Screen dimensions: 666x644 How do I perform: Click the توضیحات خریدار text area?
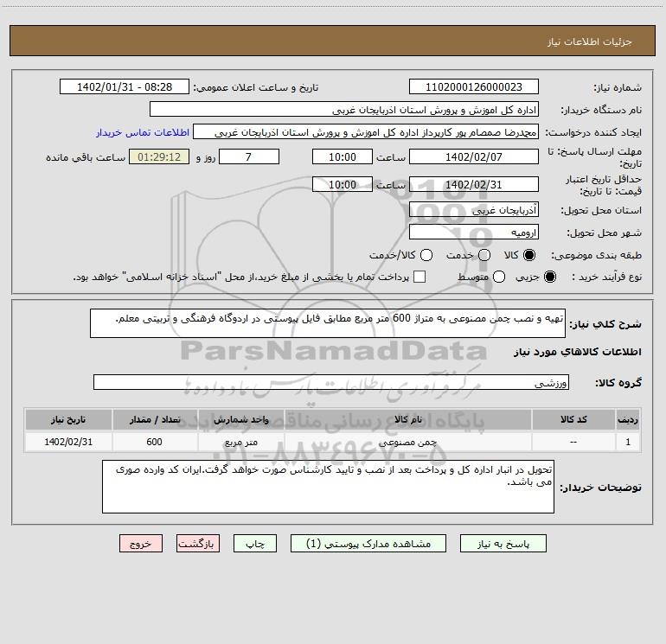(x=329, y=487)
